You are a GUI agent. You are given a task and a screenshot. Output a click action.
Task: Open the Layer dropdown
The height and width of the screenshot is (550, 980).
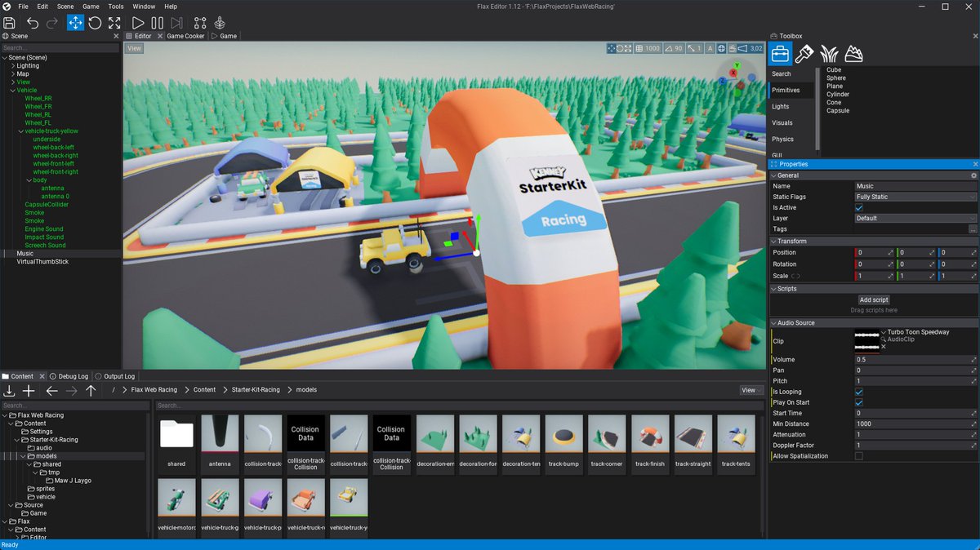[915, 218]
